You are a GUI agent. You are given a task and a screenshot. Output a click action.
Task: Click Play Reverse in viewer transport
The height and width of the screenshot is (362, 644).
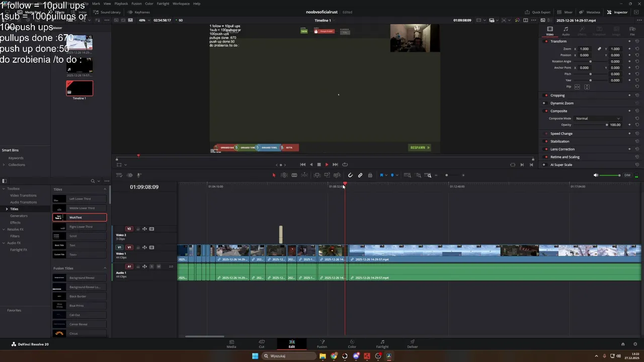click(x=311, y=164)
